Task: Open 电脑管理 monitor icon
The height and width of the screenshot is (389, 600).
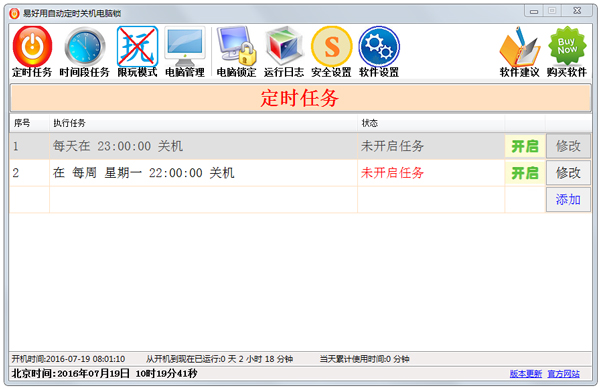Action: click(x=185, y=52)
